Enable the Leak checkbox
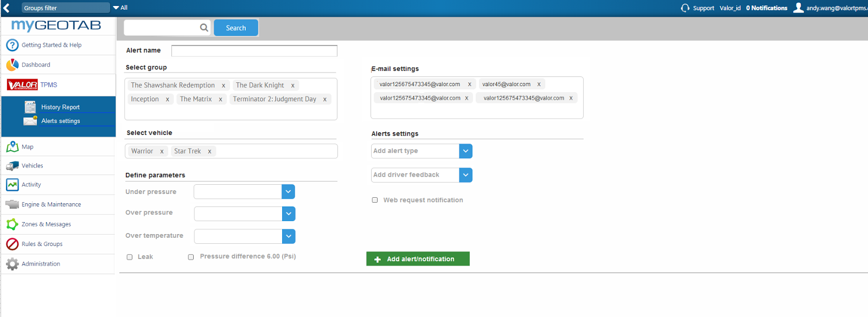Image resolution: width=868 pixels, height=317 pixels. click(x=130, y=257)
